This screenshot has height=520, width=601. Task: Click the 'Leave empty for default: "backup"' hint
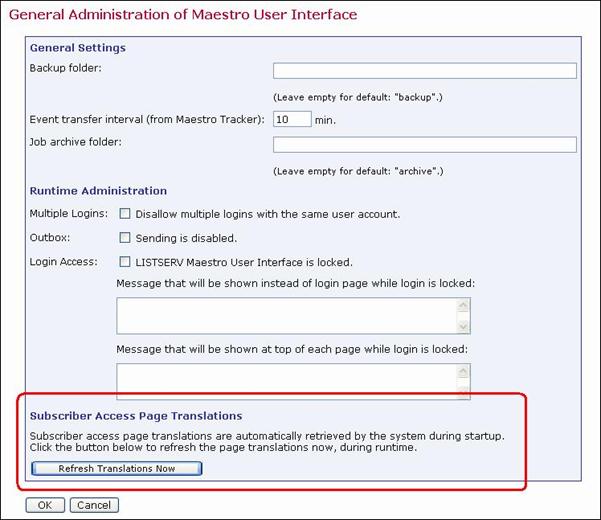coord(358,97)
